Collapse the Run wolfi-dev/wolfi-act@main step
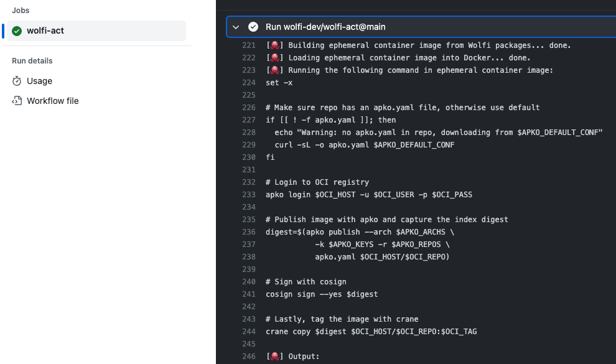This screenshot has height=364, width=616. pos(235,27)
